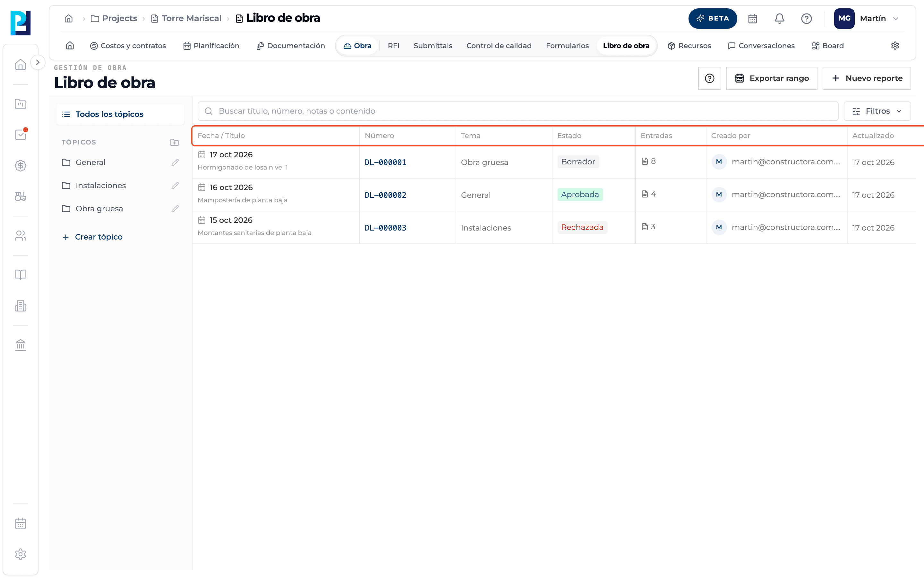Open the Control de calidad tab
Image resolution: width=924 pixels, height=578 pixels.
point(499,46)
